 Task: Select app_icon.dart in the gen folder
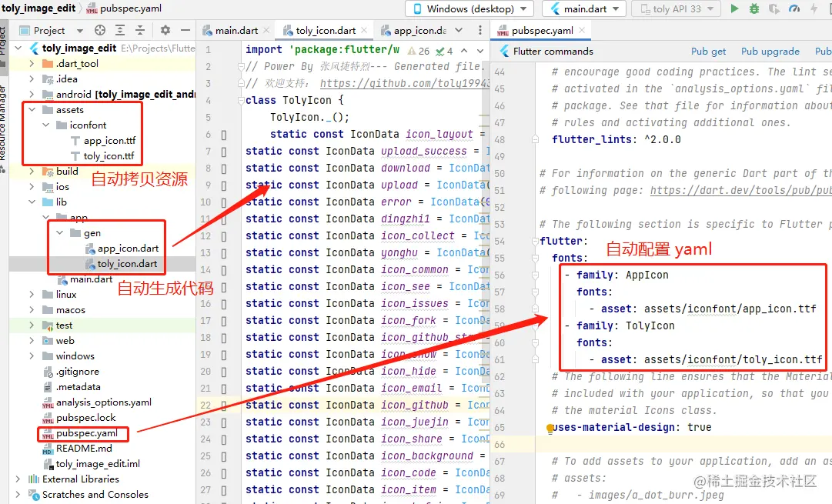click(x=128, y=249)
